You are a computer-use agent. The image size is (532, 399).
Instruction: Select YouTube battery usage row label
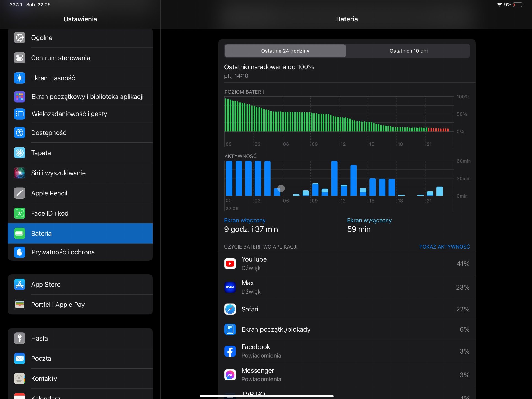click(254, 259)
